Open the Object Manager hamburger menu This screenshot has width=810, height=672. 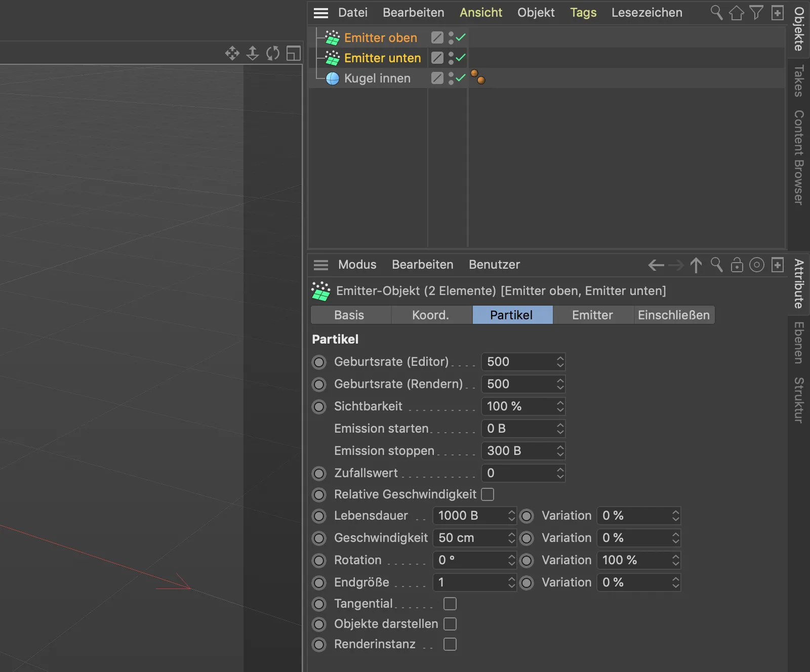click(x=321, y=13)
